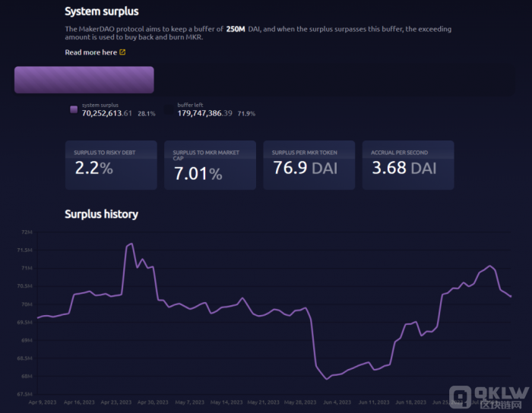The image size is (532, 413).
Task: Click the April peak on surplus chart line
Action: 131,244
